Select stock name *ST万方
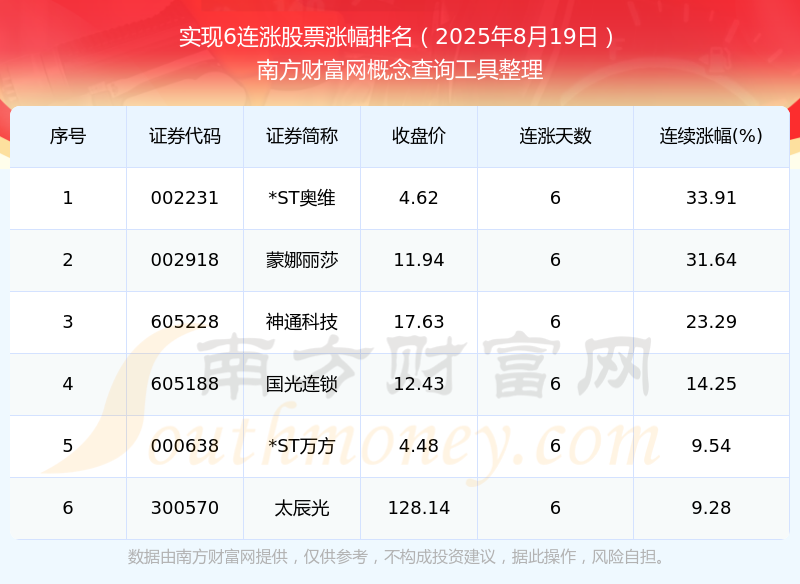Screen dimensions: 800x584 (x=302, y=446)
